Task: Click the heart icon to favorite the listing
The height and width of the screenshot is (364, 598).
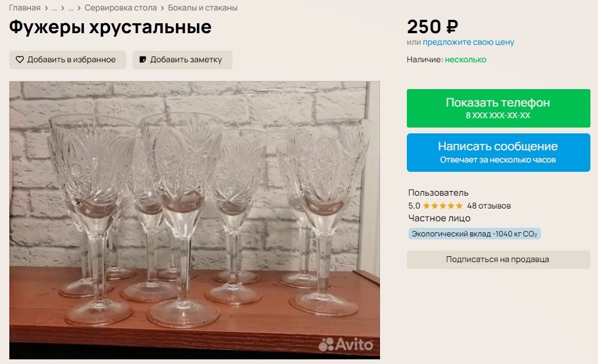Action: tap(20, 59)
